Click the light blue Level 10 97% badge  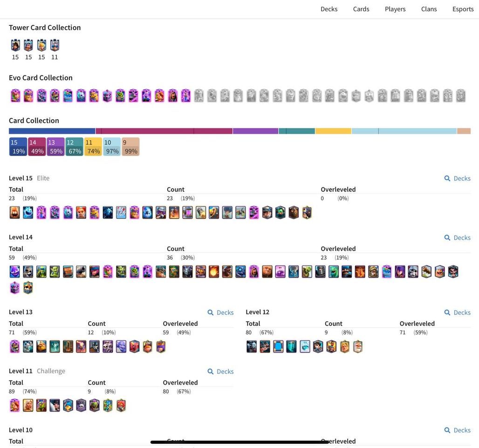(x=112, y=147)
